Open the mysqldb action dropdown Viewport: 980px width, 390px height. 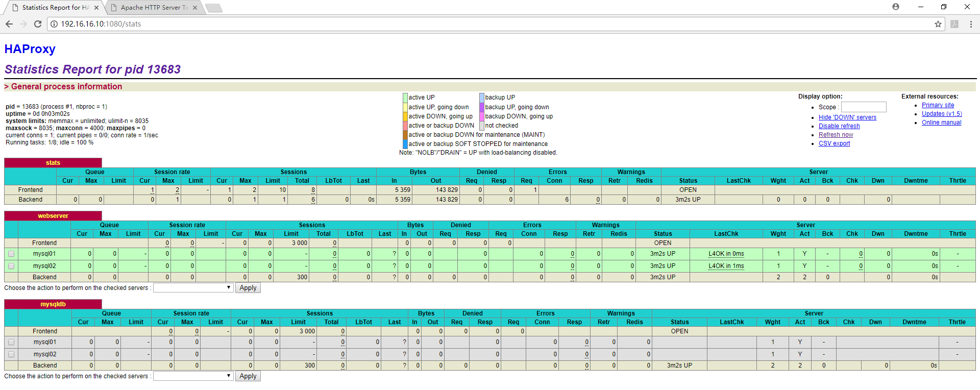(193, 376)
